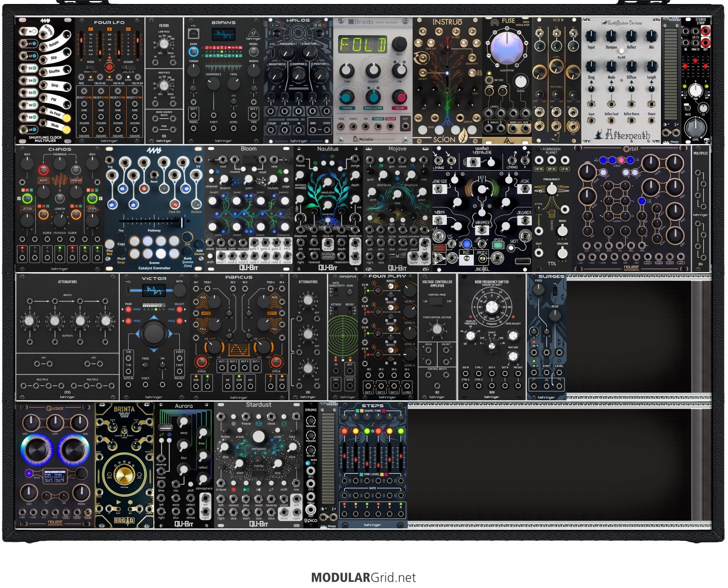Click the gold Position knob on Brinta
The height and width of the screenshot is (588, 728).
tap(125, 474)
